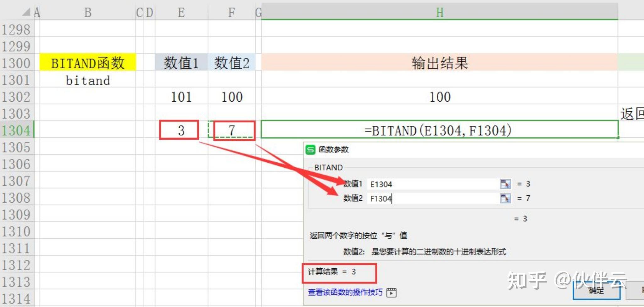This screenshot has width=644, height=307.
Task: Select column header D
Action: coord(149,13)
